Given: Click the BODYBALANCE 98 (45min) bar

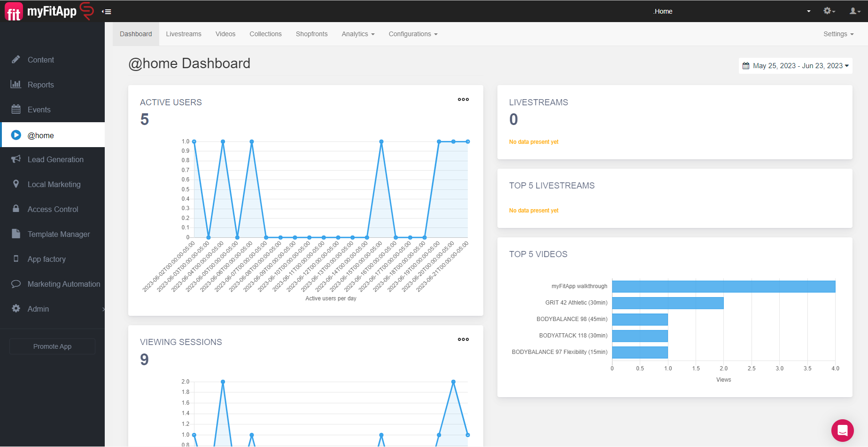Looking at the screenshot, I should coord(640,319).
